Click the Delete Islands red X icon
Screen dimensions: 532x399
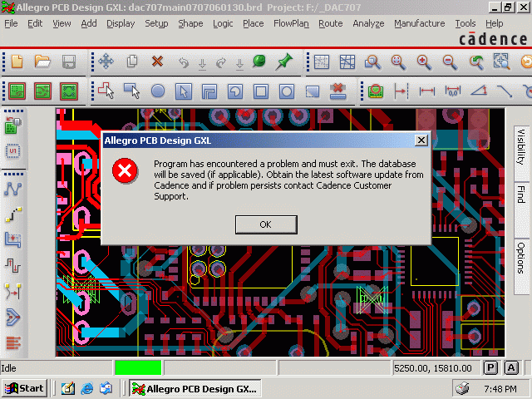point(337,91)
